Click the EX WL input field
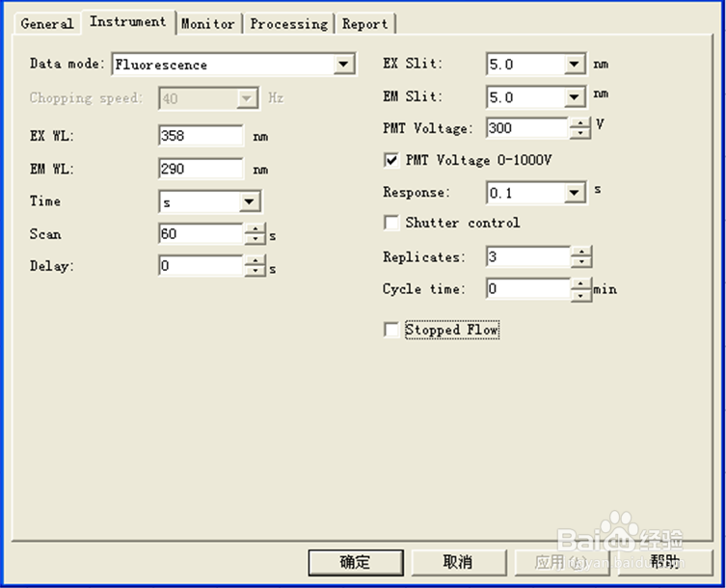 tap(201, 135)
